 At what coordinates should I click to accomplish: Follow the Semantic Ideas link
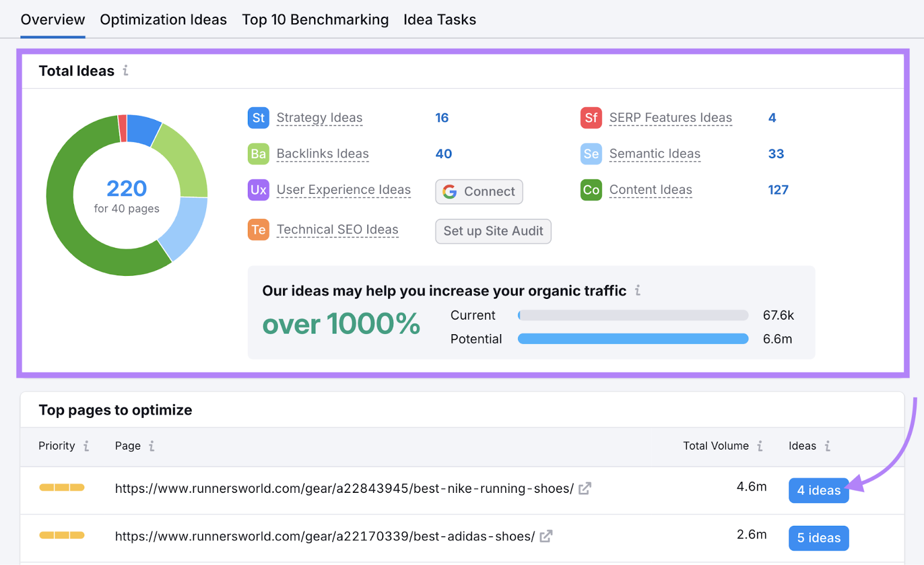654,154
